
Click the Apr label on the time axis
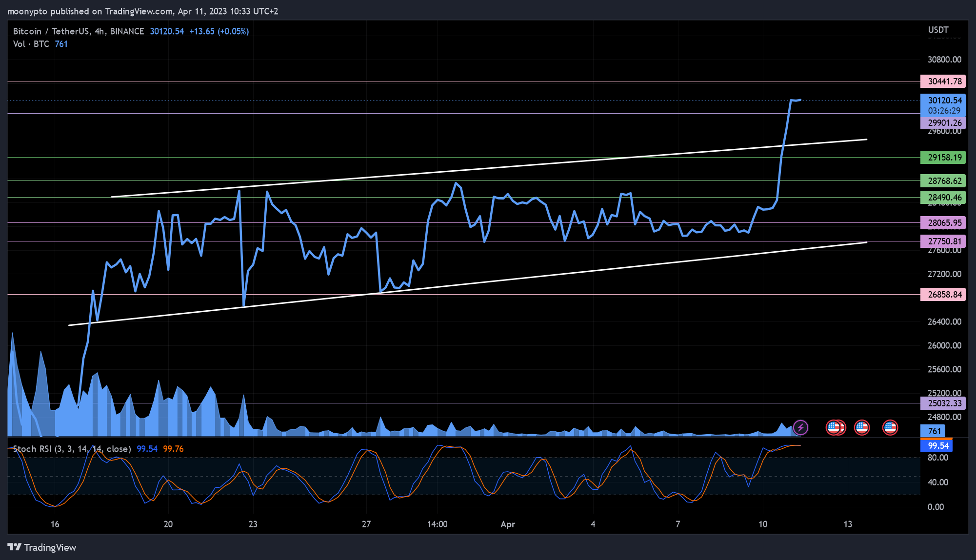point(508,524)
